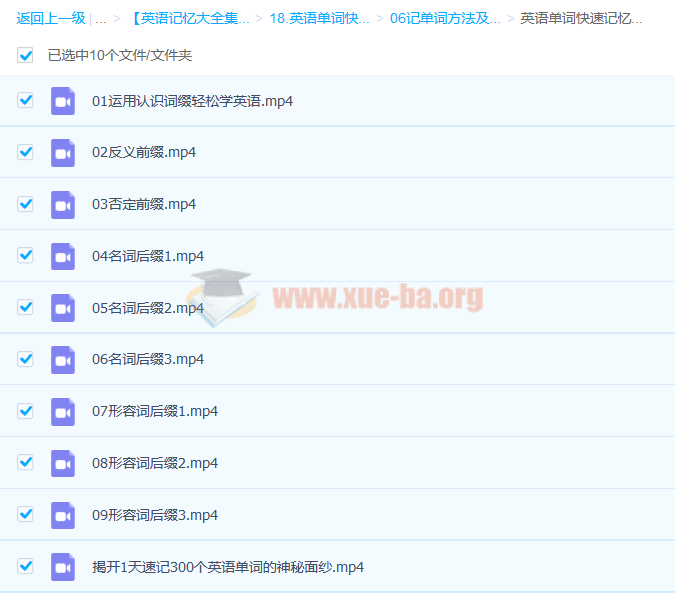Open 揭开1天速记300个英语单词的神秘面纱.mp4 file name
The image size is (675, 597).
tap(228, 567)
